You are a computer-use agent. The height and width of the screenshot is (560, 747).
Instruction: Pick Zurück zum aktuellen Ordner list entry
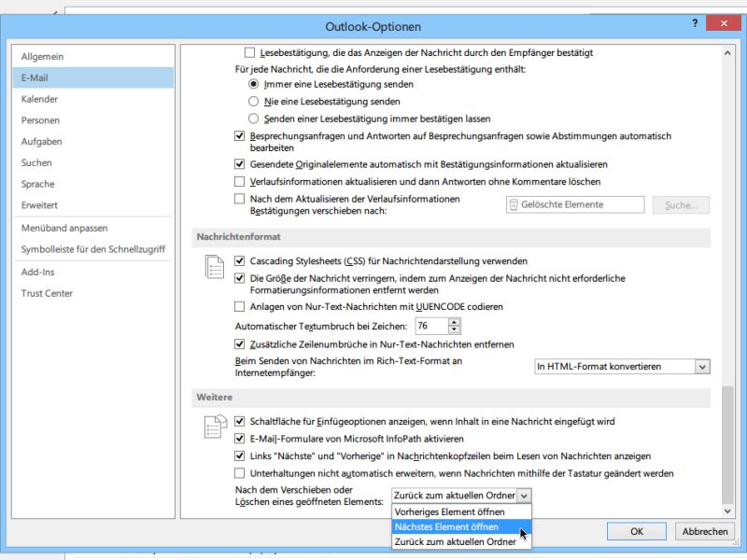(x=461, y=542)
